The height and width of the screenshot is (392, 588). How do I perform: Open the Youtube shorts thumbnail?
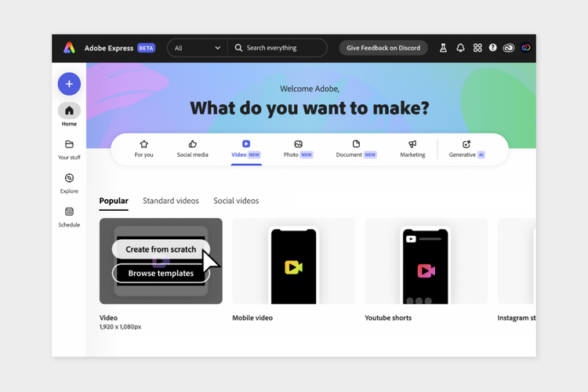[426, 261]
